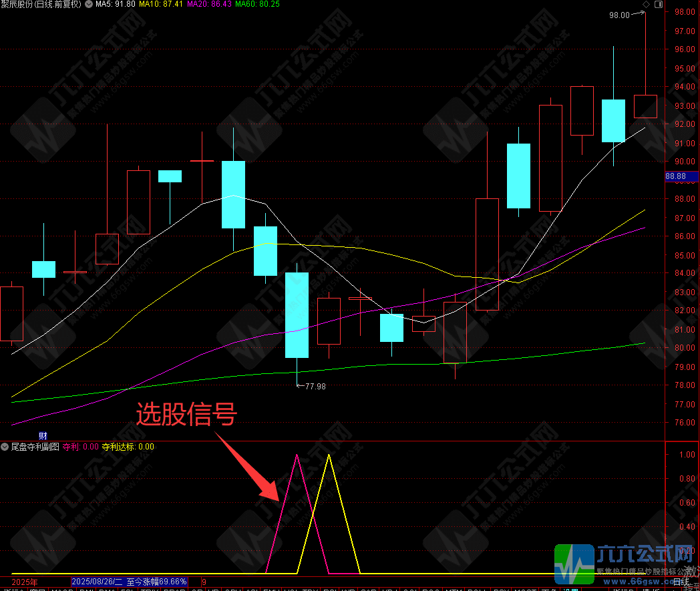This screenshot has height=591, width=700.
Task: Expand the arrow beside 尾盘夺利副图 indicator
Action: click(5, 446)
